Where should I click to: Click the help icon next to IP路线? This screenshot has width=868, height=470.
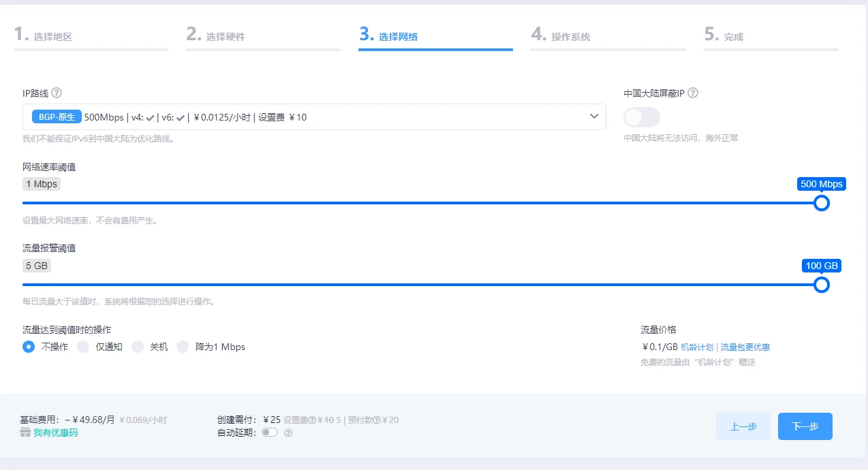click(x=57, y=93)
